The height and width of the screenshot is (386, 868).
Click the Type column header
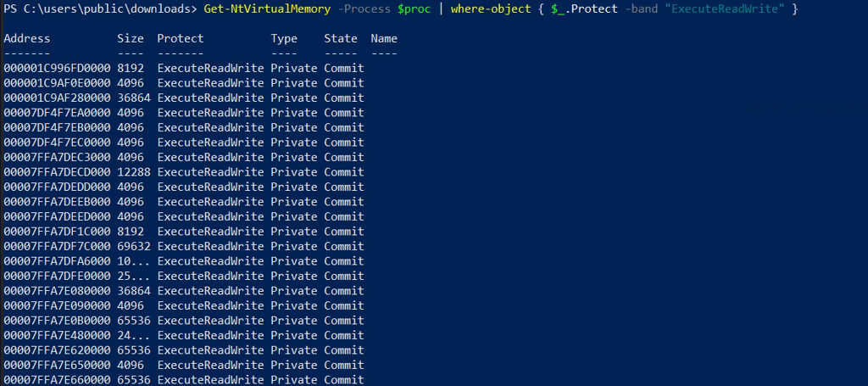[x=284, y=39]
